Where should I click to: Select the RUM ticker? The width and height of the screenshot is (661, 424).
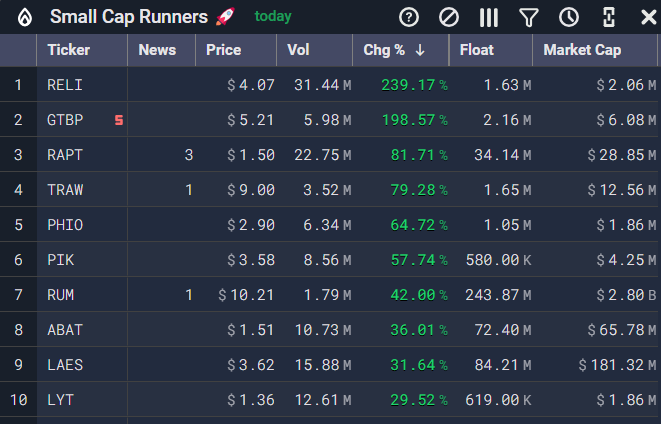61,295
